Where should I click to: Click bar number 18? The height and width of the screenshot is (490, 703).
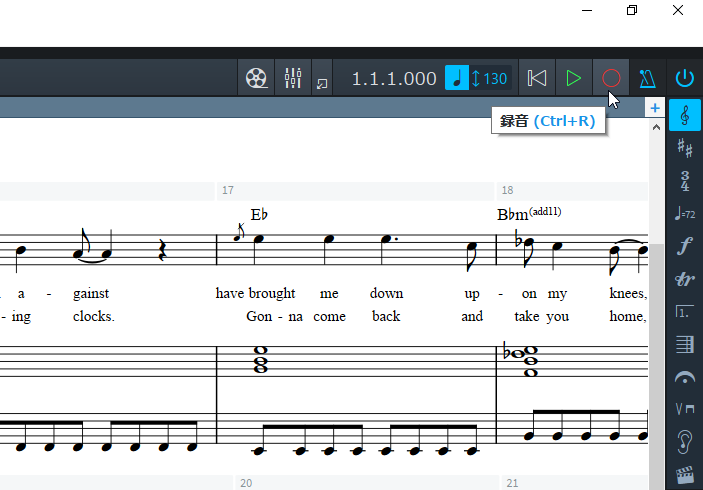click(x=507, y=191)
